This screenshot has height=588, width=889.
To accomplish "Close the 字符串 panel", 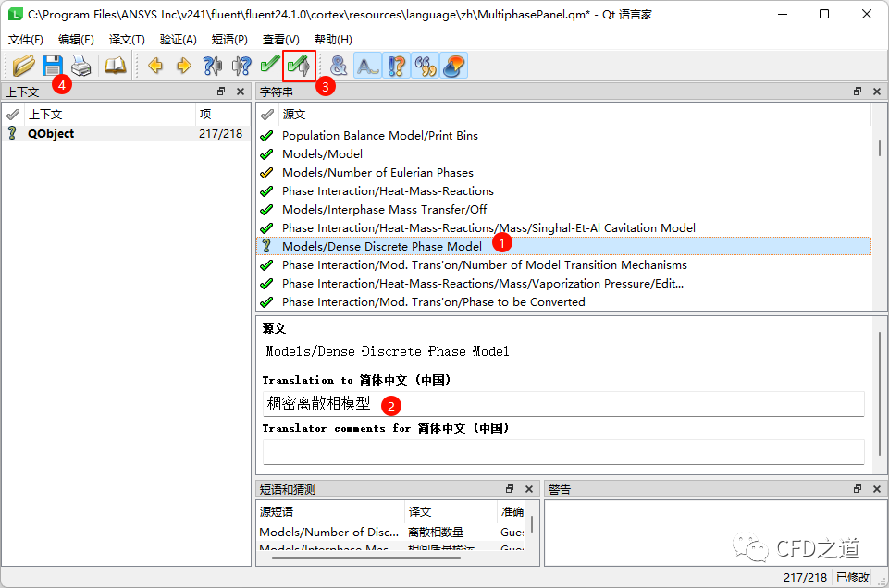I will 877,92.
